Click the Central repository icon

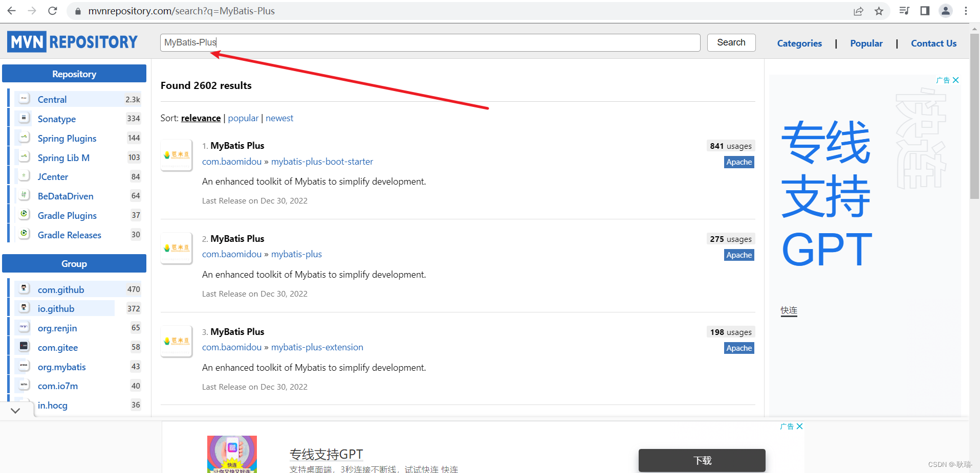tap(24, 99)
